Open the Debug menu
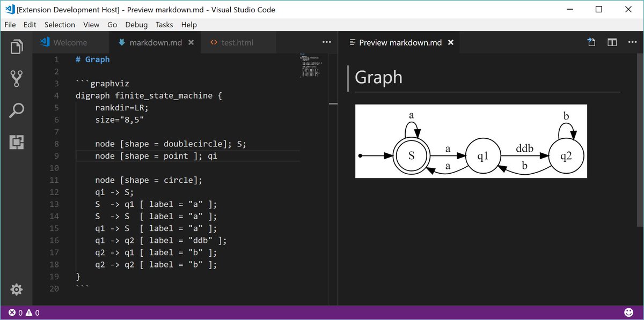This screenshot has width=644, height=320. pos(136,25)
